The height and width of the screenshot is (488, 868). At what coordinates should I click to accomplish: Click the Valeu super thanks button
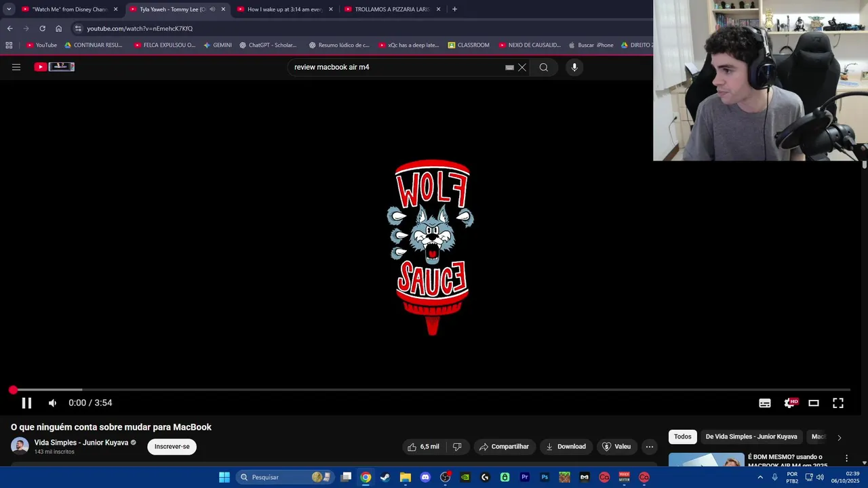616,447
